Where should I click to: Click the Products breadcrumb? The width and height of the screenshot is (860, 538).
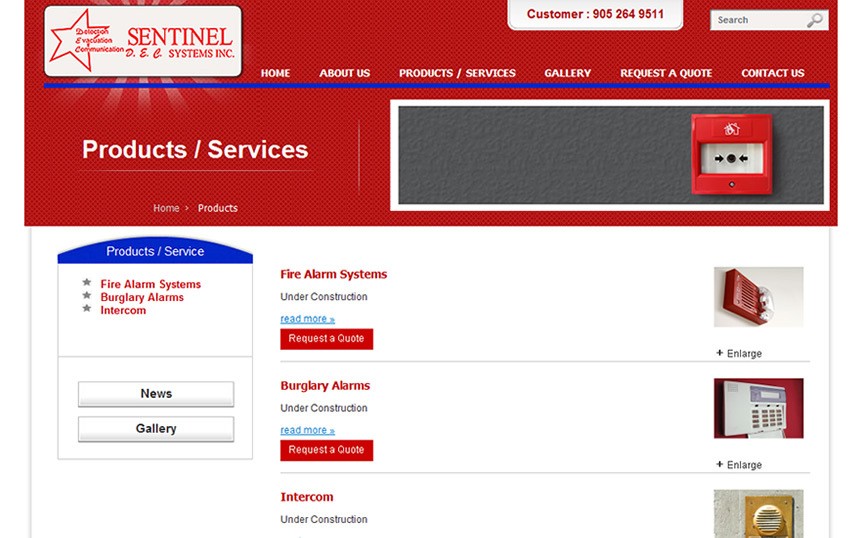(218, 208)
